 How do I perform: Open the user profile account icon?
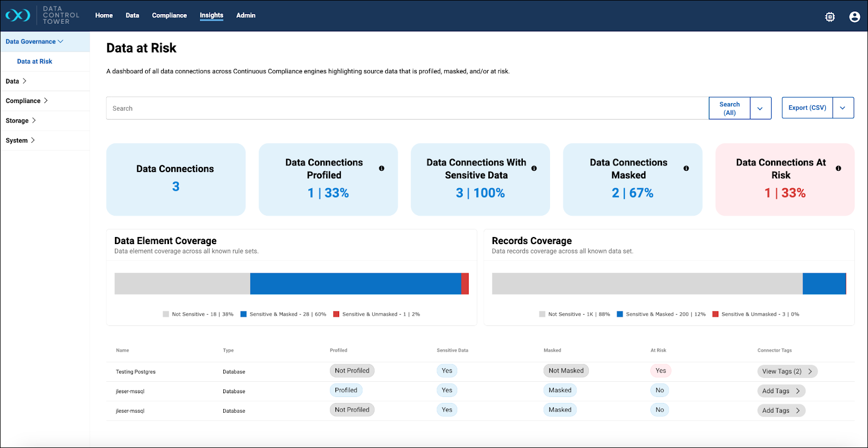[x=854, y=17]
